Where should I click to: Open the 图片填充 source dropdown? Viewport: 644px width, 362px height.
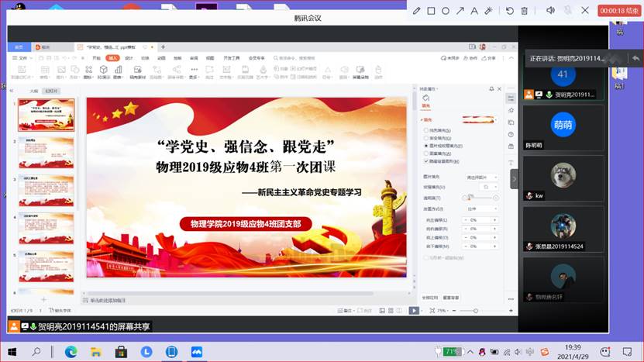click(484, 178)
